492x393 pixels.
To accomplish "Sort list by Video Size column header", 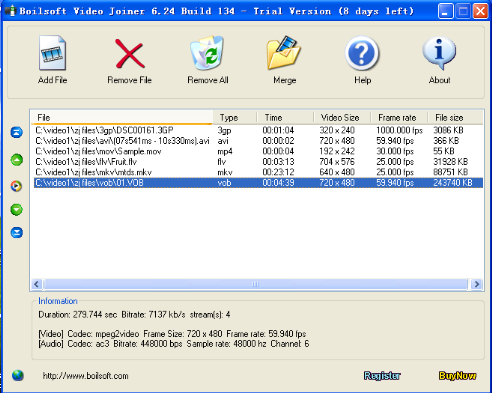I will 342,118.
